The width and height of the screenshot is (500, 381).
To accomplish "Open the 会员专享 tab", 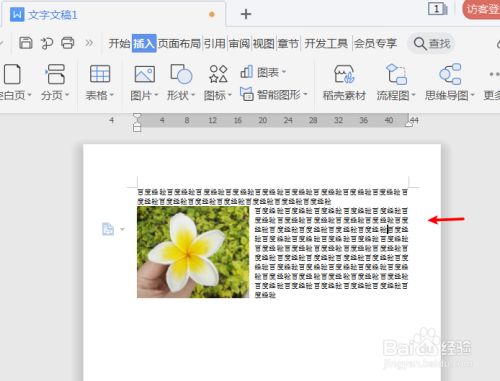I will [x=375, y=43].
